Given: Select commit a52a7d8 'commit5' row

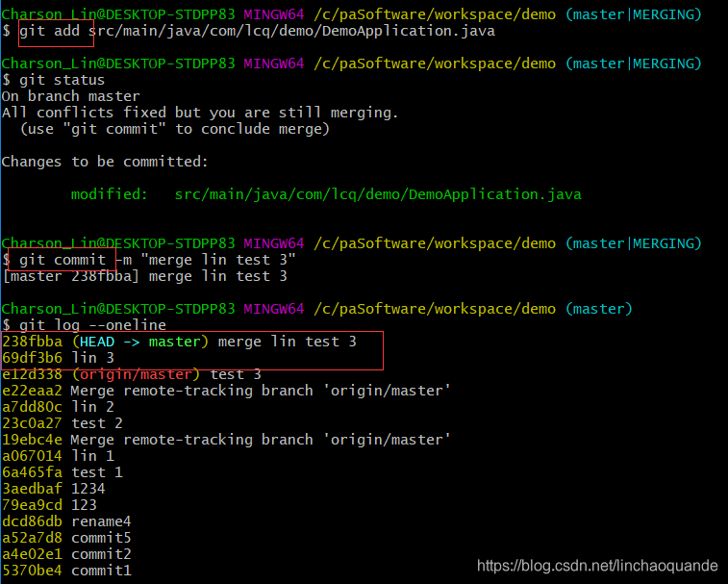Looking at the screenshot, I should [x=66, y=538].
